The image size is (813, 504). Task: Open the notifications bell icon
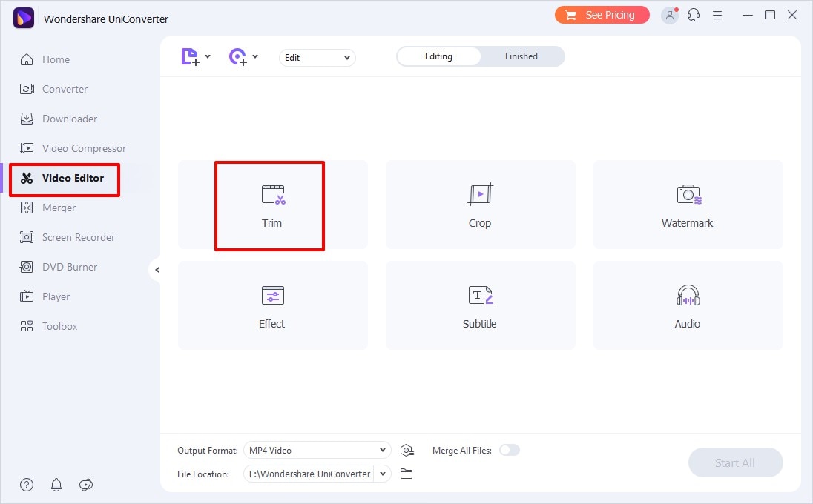tap(56, 485)
